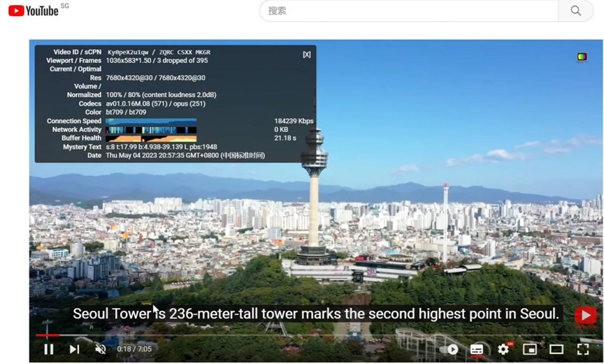Click the Video ID value in stats panel
604x364 pixels.
(128, 52)
